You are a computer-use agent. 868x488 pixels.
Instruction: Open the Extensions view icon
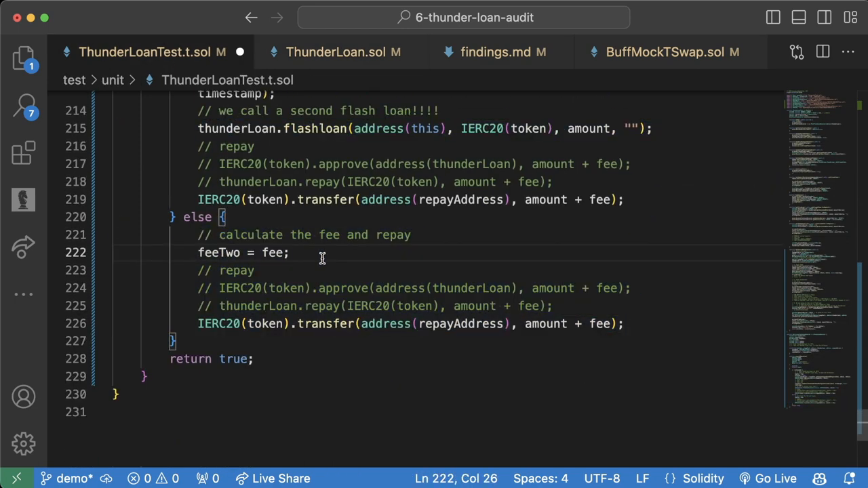24,153
